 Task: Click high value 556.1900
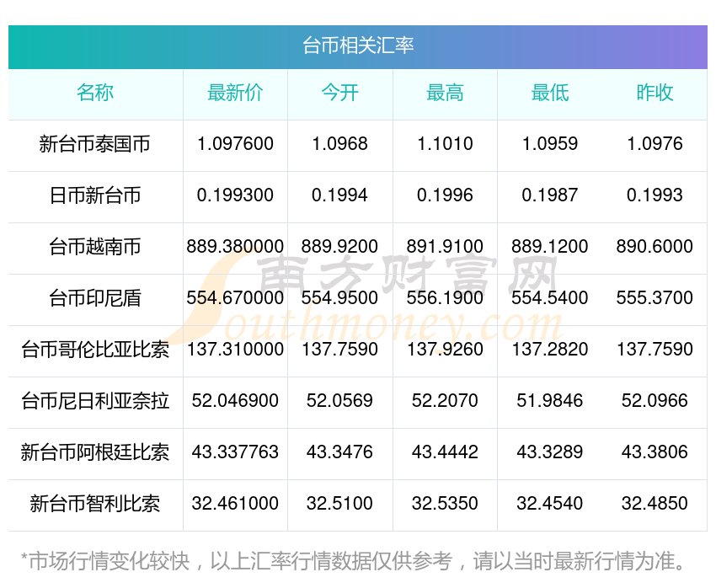(x=445, y=298)
